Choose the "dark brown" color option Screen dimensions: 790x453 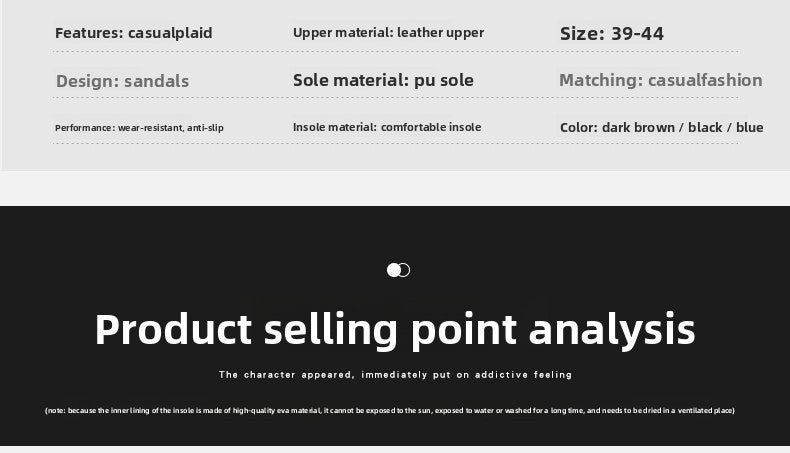point(638,127)
